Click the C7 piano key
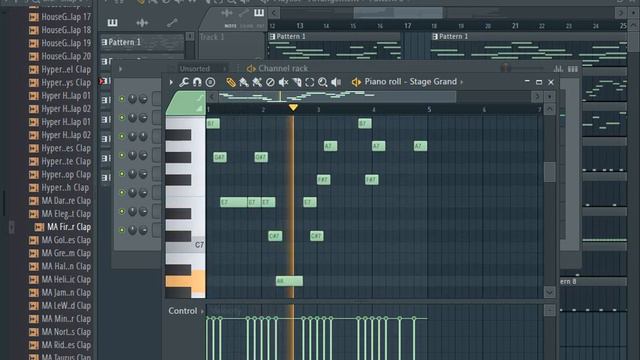The image size is (640, 360). [185, 245]
